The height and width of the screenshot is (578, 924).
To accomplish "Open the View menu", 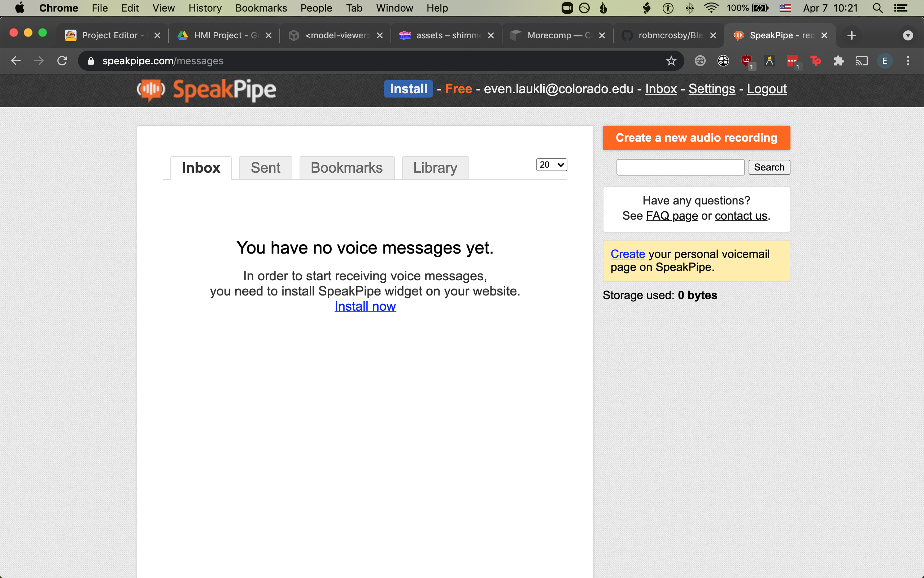I will 164,8.
